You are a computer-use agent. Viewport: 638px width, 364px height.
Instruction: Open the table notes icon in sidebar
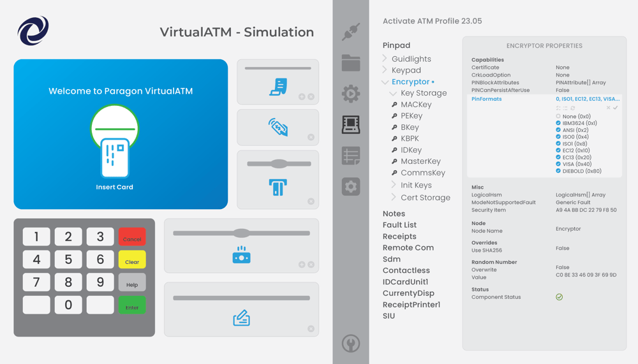(351, 156)
